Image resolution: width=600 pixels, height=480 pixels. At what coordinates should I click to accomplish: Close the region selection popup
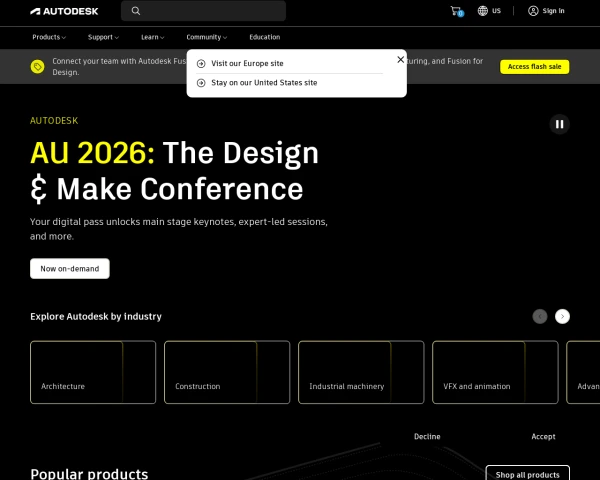pyautogui.click(x=401, y=59)
